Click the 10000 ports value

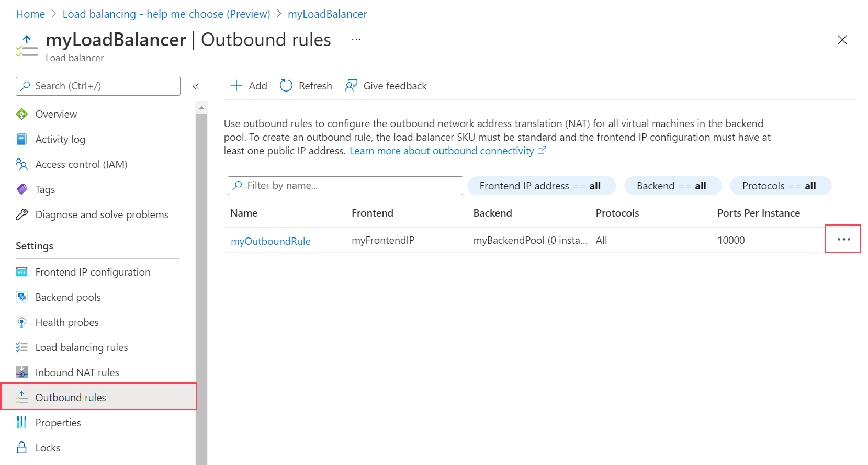click(x=731, y=240)
